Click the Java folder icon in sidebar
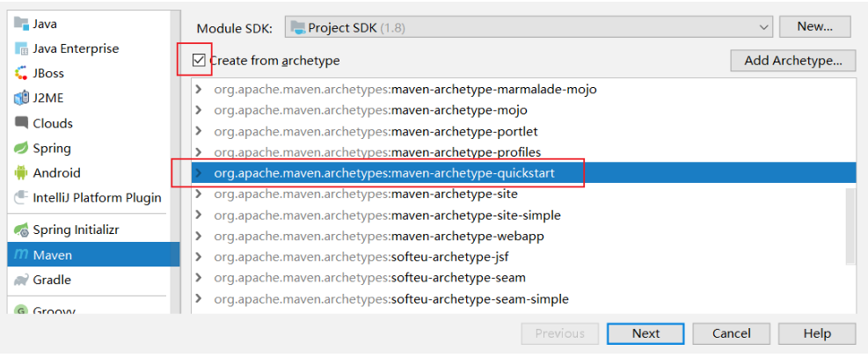Image resolution: width=868 pixels, height=358 pixels. pyautogui.click(x=22, y=24)
